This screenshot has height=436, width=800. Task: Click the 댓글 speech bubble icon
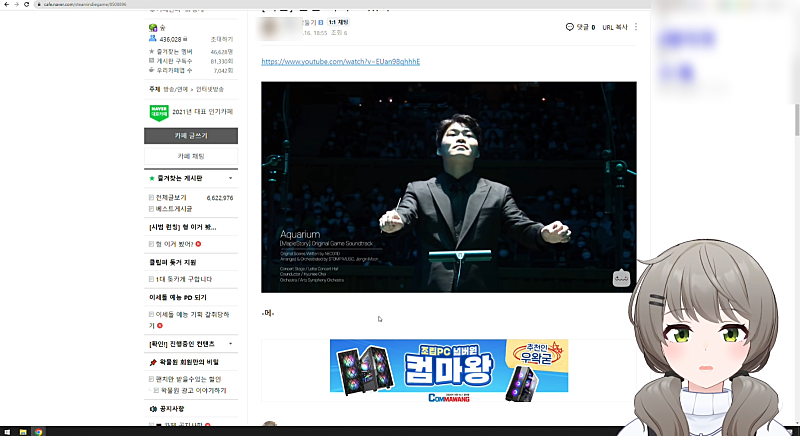(570, 27)
